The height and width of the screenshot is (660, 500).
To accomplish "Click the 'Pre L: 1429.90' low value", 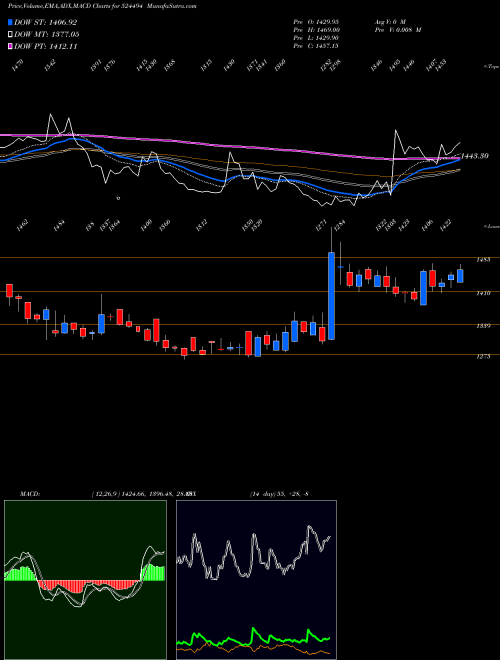I will 316,38.
